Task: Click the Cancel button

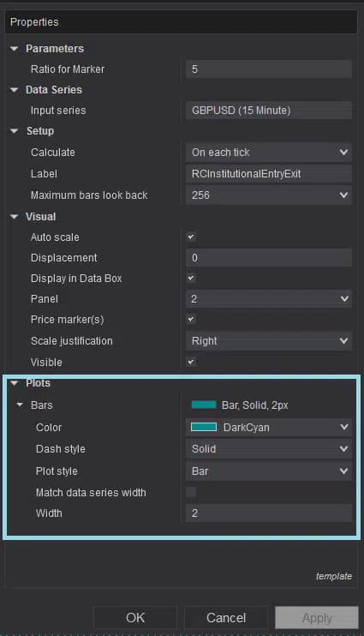Action: click(x=226, y=617)
